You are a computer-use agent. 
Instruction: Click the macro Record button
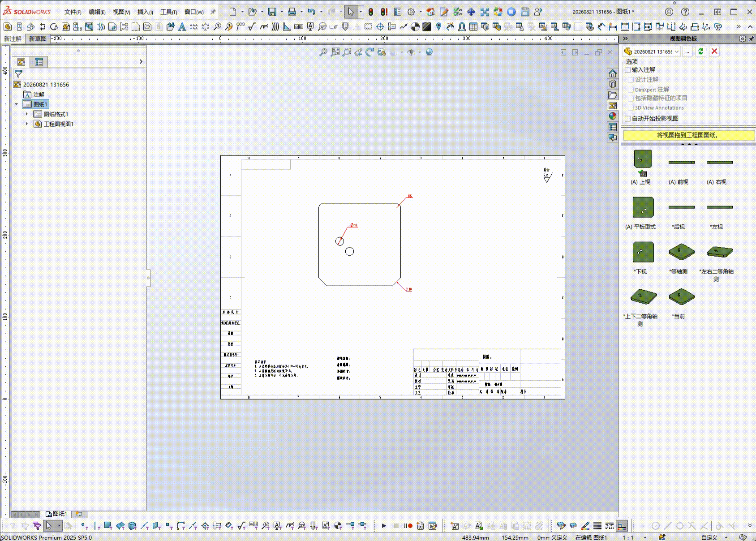point(408,526)
